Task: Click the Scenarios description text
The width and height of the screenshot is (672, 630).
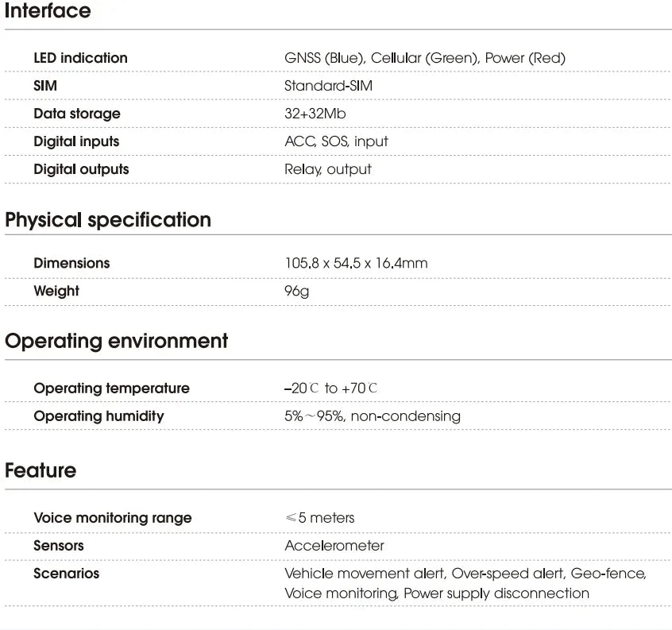Action: [465, 583]
